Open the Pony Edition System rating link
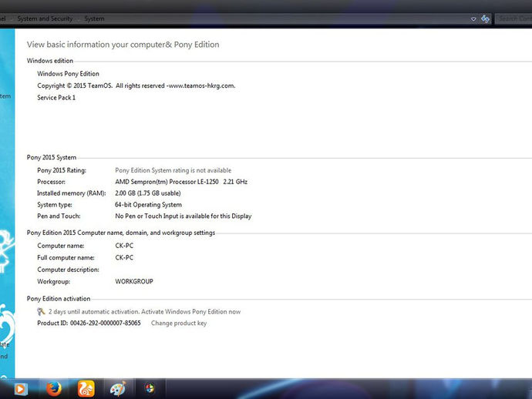 (173, 170)
